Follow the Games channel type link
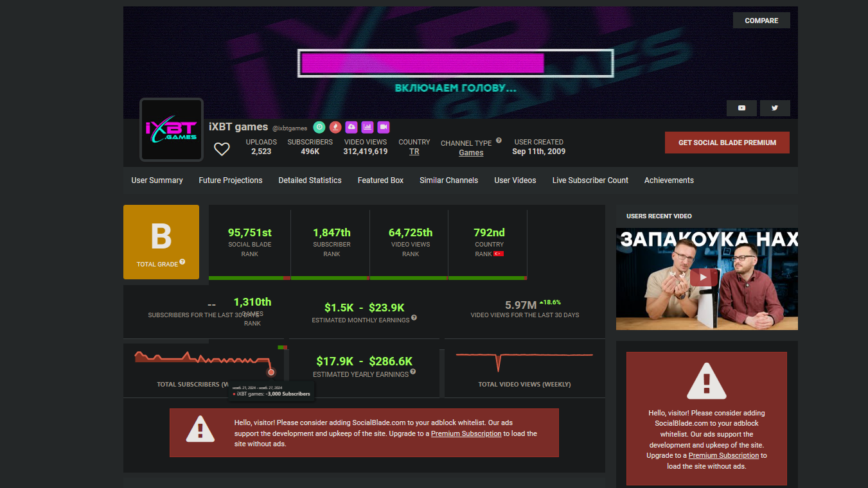 click(x=471, y=153)
